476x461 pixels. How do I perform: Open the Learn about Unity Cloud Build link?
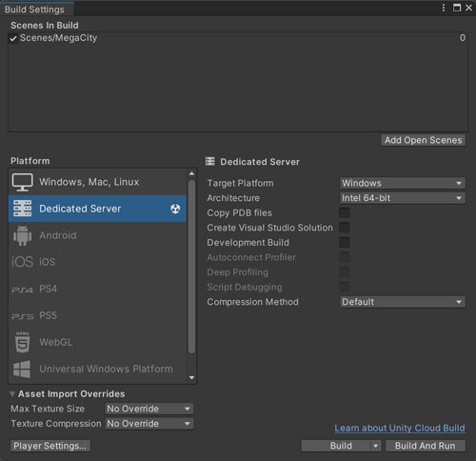(400, 428)
